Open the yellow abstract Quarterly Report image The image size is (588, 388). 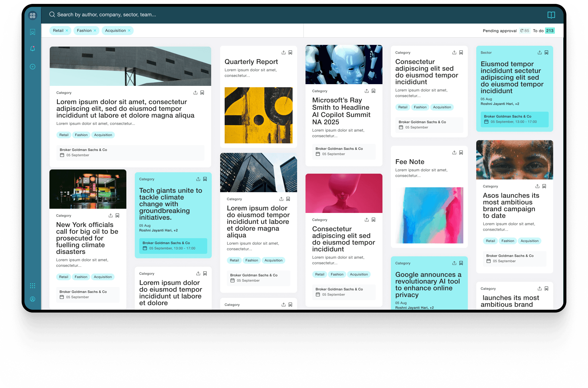pyautogui.click(x=258, y=115)
